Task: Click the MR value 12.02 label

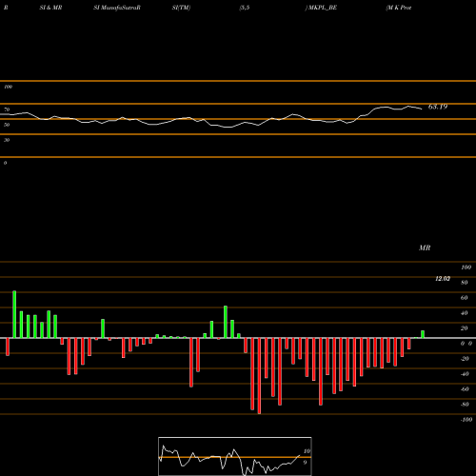Action: (x=443, y=279)
